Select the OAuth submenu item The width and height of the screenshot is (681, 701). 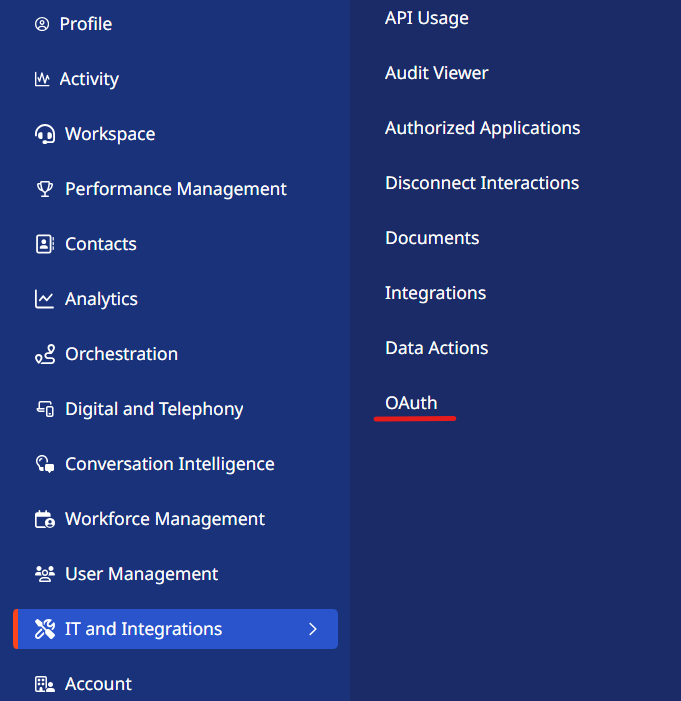[411, 403]
